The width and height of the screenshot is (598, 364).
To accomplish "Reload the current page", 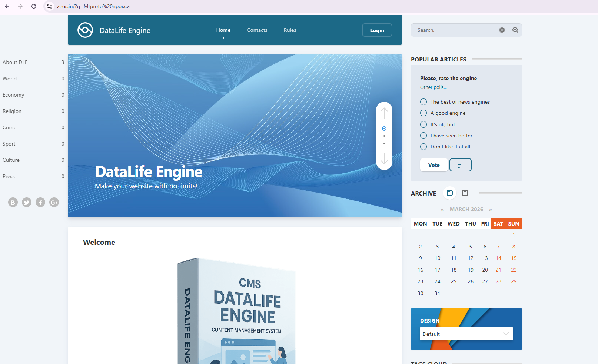I will point(34,6).
